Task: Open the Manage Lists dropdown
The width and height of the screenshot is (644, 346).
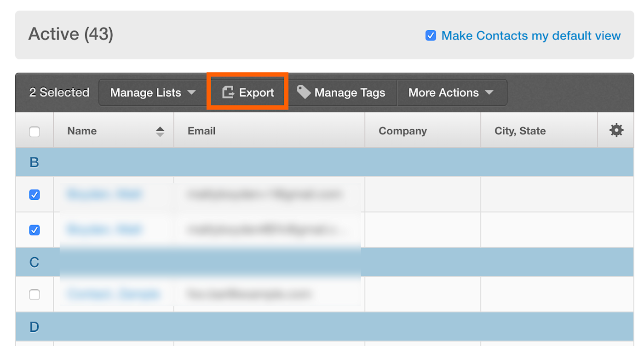Action: (153, 92)
